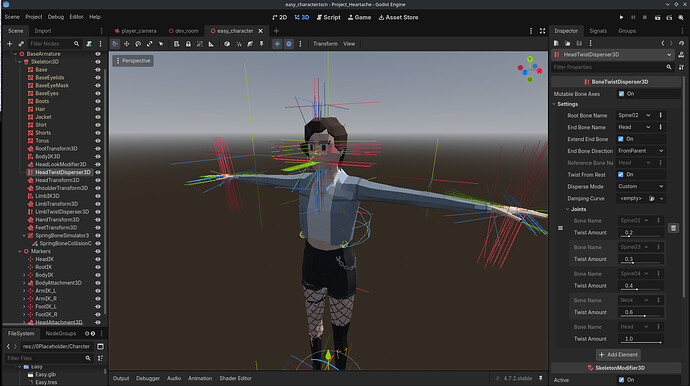Screen dimensions: 690x386
Task: Toggle Mutable Bone Axes checkbox
Action: click(621, 94)
